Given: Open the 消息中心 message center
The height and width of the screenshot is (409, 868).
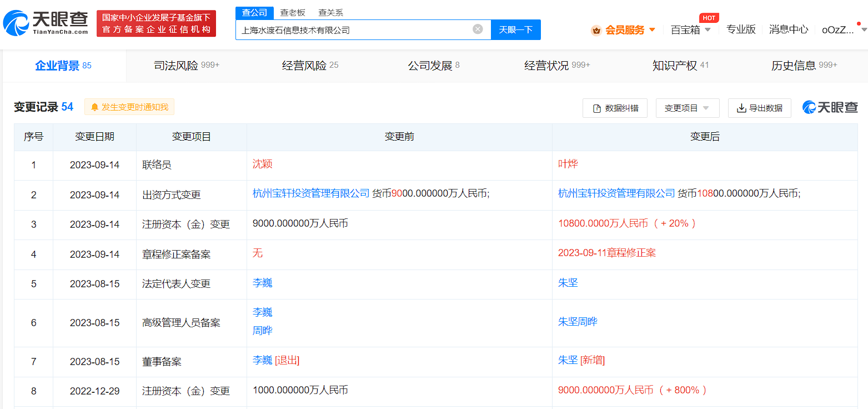Looking at the screenshot, I should pyautogui.click(x=788, y=30).
